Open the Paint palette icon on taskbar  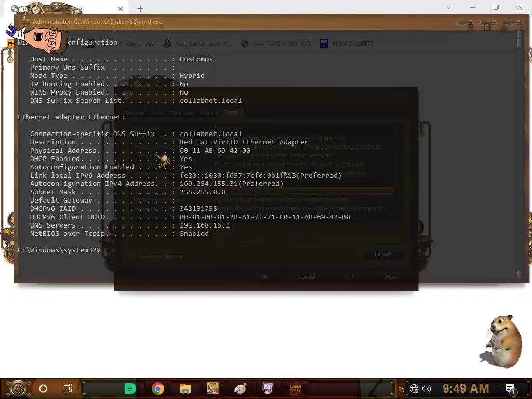tap(240, 389)
